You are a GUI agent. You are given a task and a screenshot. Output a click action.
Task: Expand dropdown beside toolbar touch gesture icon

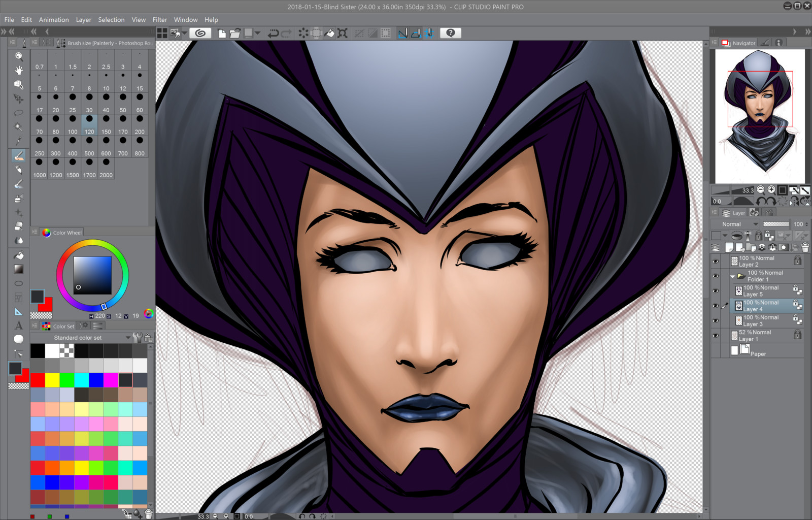click(184, 33)
